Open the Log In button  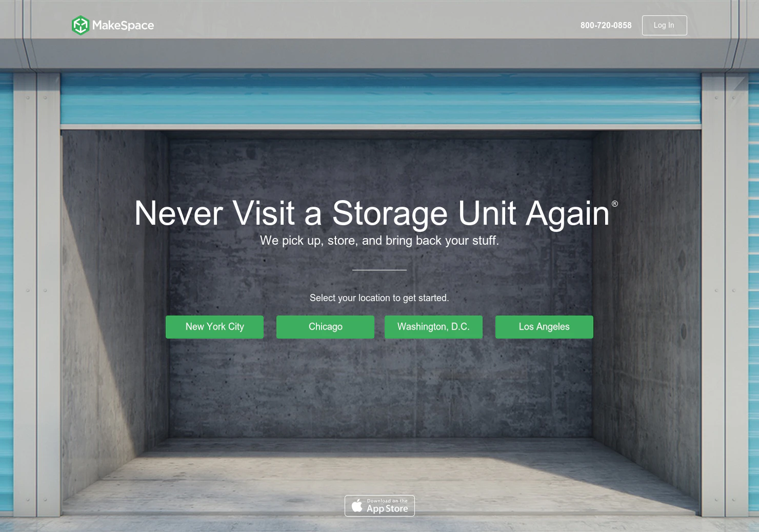(x=664, y=25)
